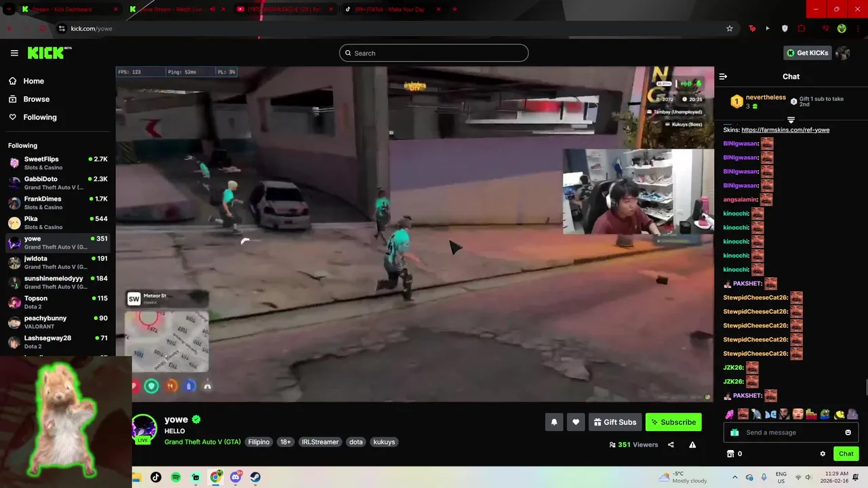Click the kukuys tag
868x488 pixels.
click(384, 442)
